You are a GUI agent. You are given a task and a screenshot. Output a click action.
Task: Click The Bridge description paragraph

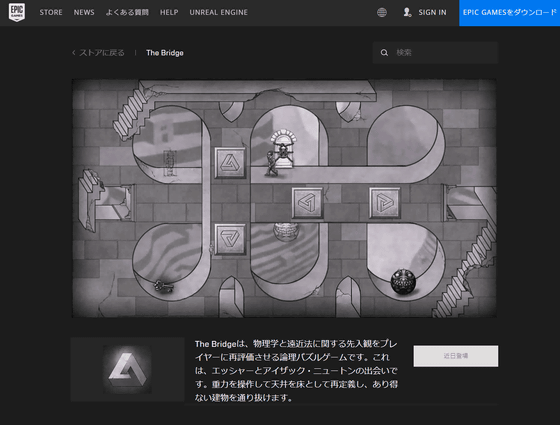point(296,371)
